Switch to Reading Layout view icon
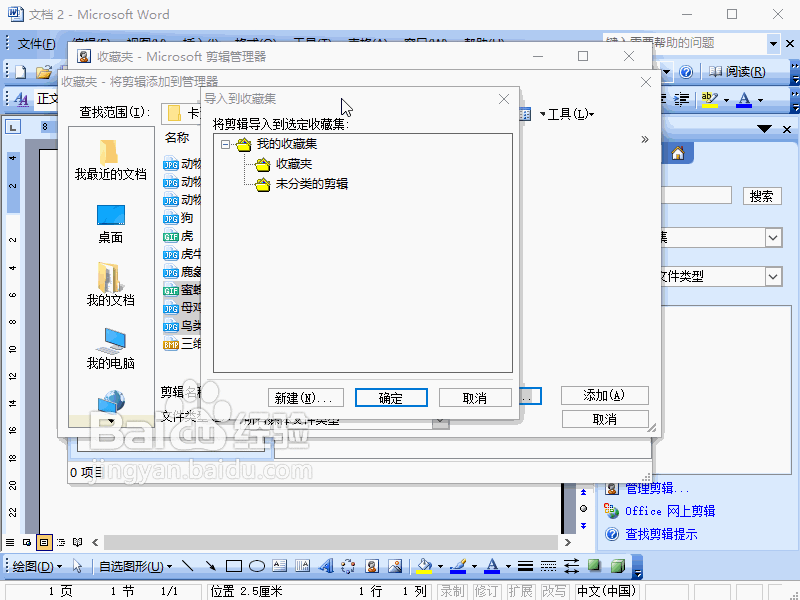 [78, 542]
